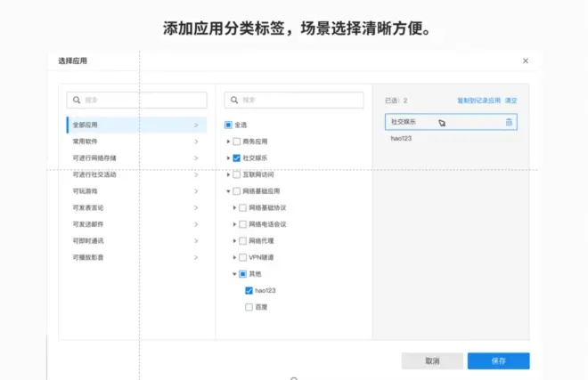Click the arrow next to 常用软件
The width and height of the screenshot is (588, 380).
[196, 141]
